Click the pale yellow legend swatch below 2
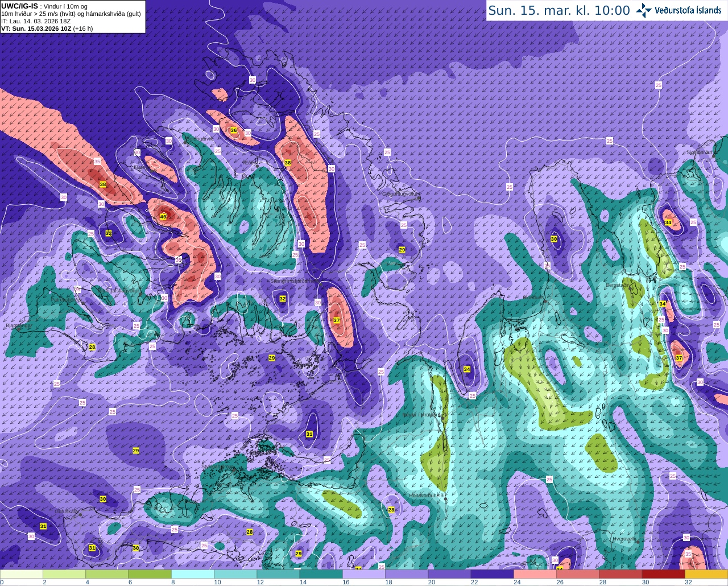Screen dimensions: 728x586 22,574
